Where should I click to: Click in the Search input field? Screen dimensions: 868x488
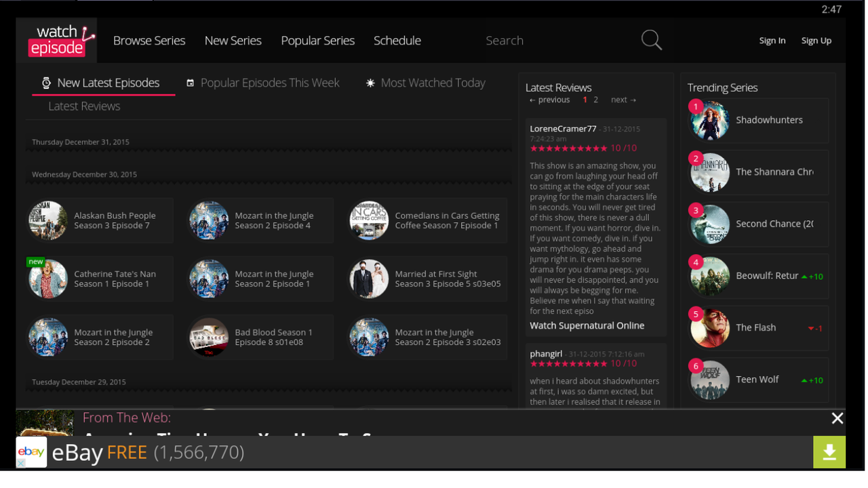pyautogui.click(x=556, y=41)
